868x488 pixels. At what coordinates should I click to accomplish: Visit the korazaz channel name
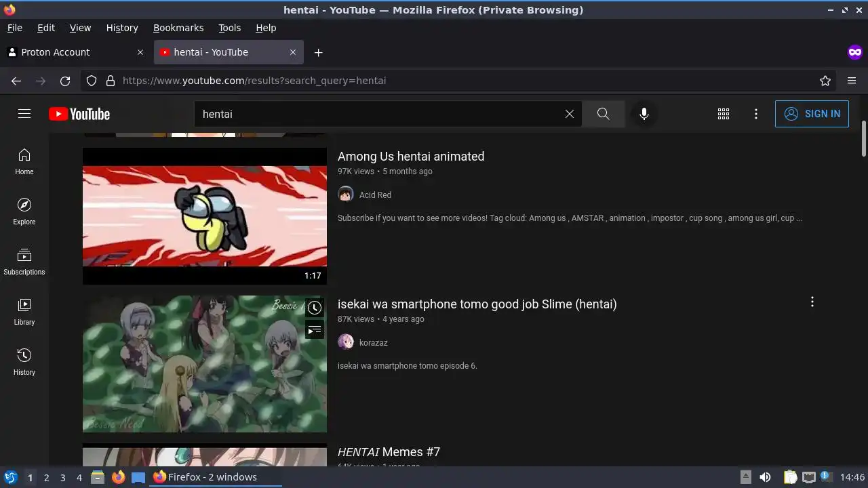[x=374, y=343]
